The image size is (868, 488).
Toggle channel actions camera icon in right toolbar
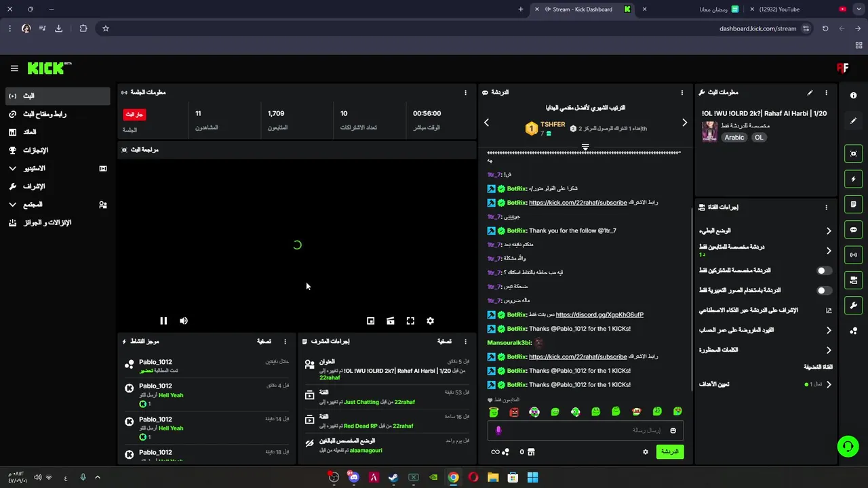tap(854, 280)
